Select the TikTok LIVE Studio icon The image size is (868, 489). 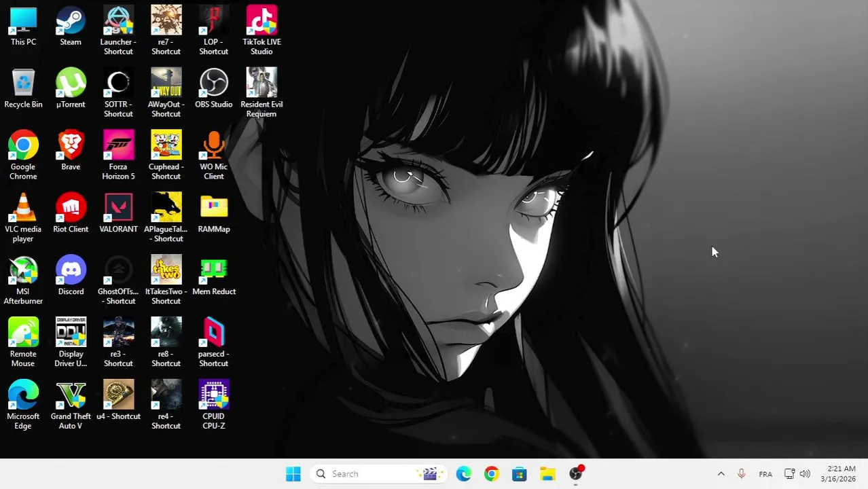[261, 31]
